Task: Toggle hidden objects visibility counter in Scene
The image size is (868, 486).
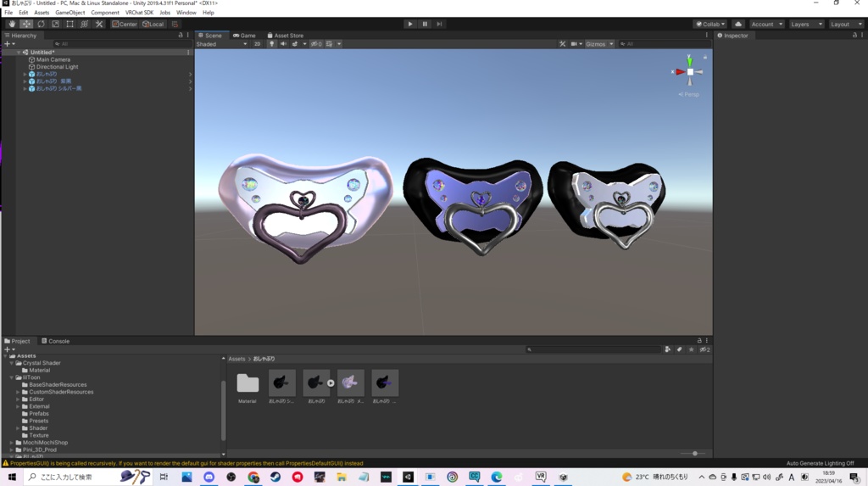Action: pyautogui.click(x=316, y=44)
